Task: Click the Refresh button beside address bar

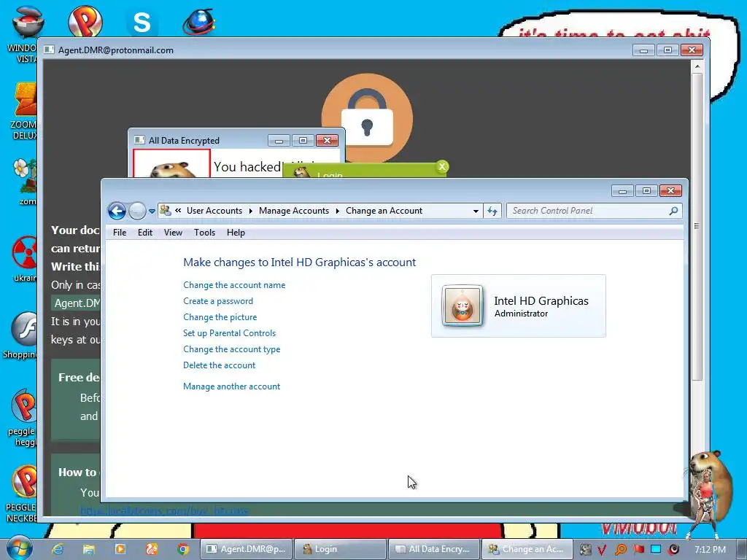Action: pyautogui.click(x=492, y=211)
